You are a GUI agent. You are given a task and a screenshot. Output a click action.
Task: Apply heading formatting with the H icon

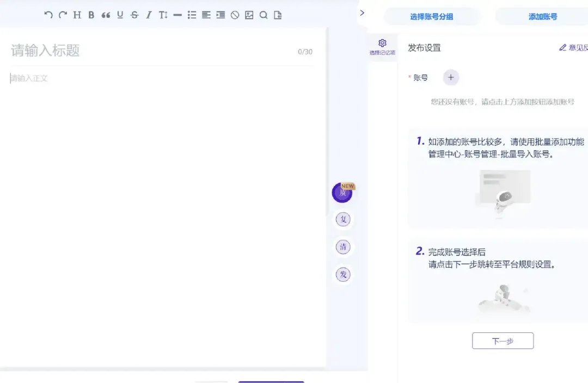[x=76, y=15]
